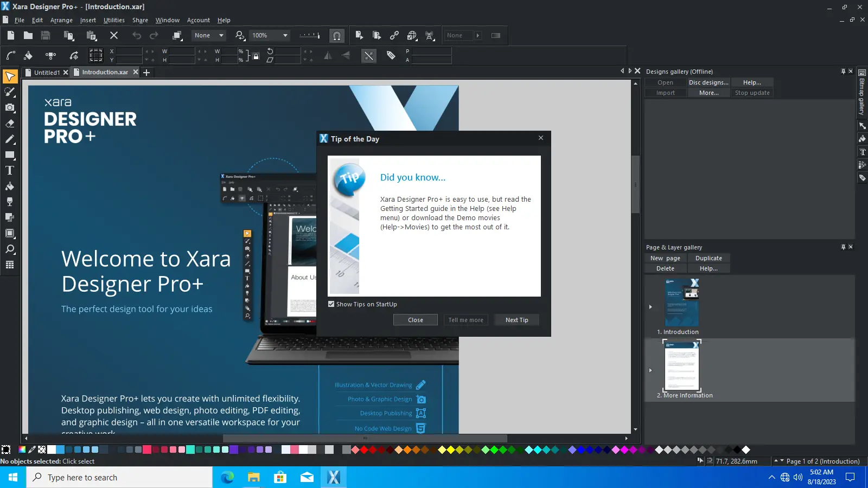Open the Mail app from taskbar
The image size is (868, 488).
pyautogui.click(x=307, y=477)
